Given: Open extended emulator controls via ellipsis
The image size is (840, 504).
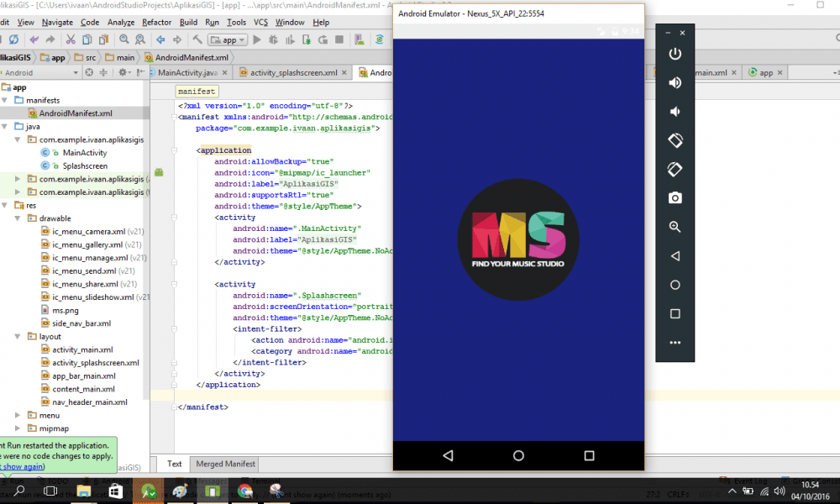Looking at the screenshot, I should coord(675,341).
